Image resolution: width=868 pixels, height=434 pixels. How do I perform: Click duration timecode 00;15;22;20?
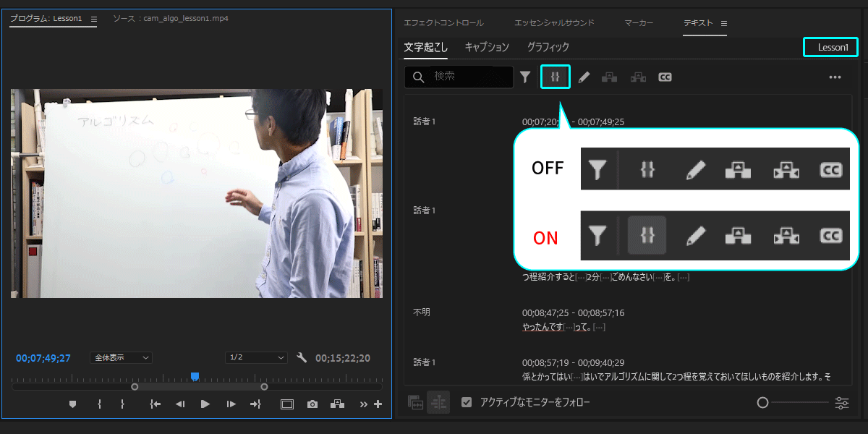tap(343, 358)
